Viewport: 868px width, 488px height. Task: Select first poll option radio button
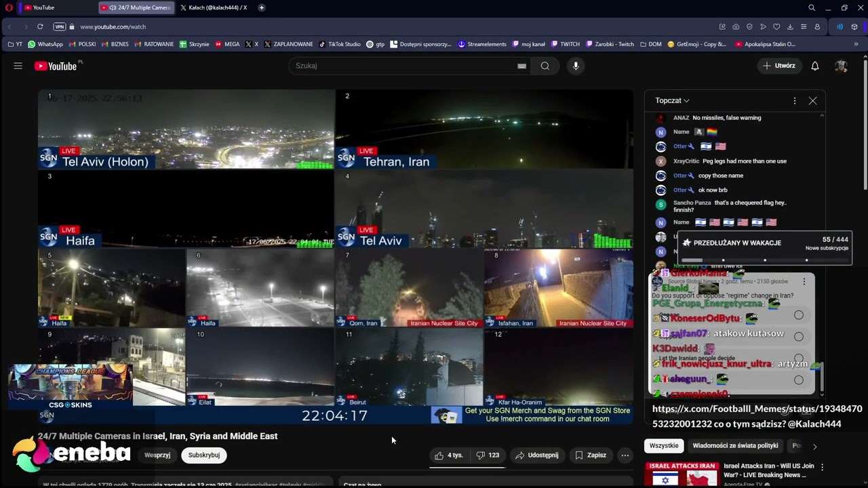click(799, 315)
